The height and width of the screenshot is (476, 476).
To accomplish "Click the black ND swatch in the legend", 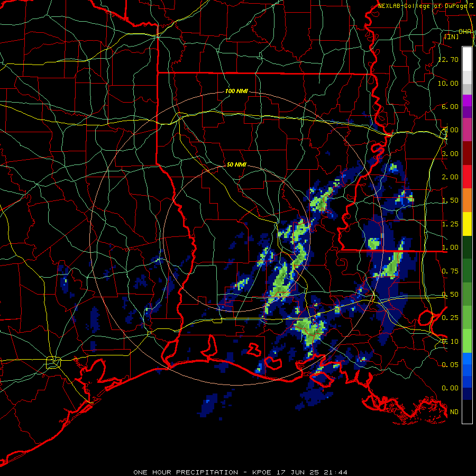I will (x=467, y=411).
